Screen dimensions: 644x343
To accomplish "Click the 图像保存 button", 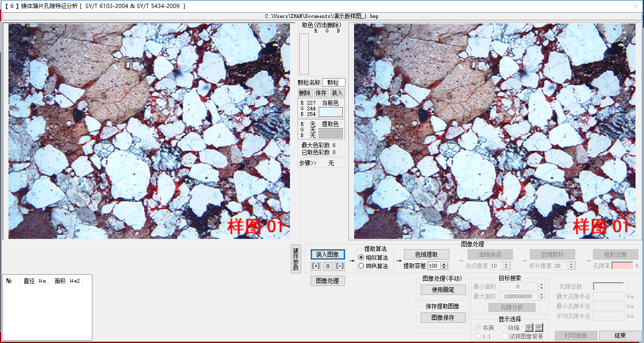I will [443, 318].
